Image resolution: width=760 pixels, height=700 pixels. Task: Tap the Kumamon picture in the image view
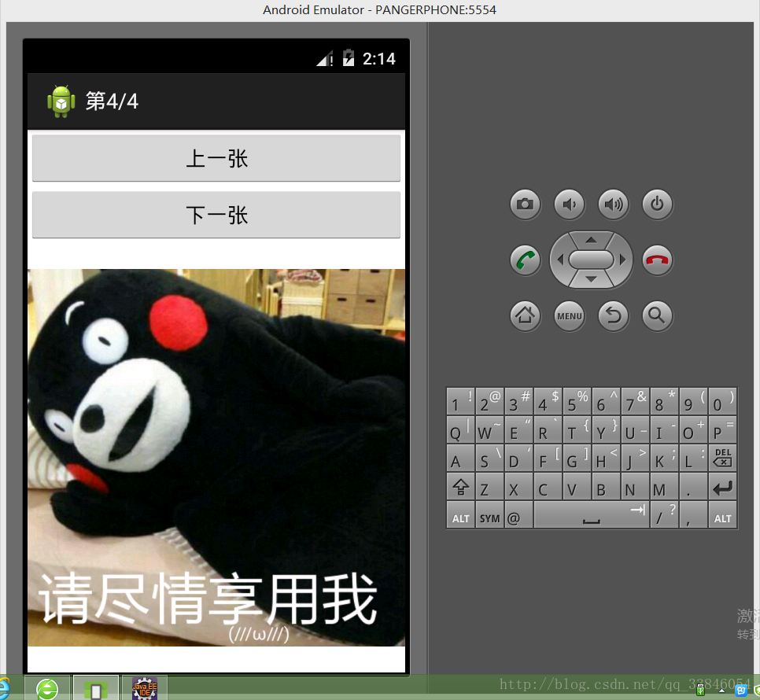216,457
